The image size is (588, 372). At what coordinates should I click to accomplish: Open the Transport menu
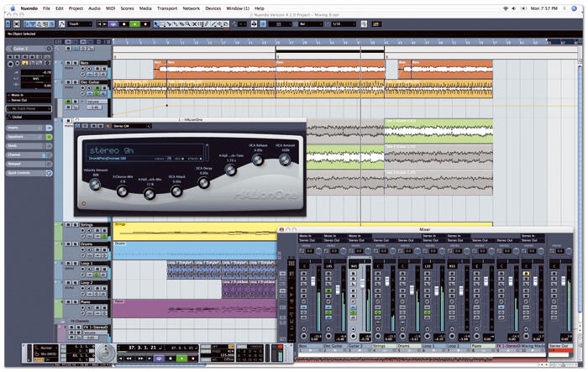click(x=166, y=8)
